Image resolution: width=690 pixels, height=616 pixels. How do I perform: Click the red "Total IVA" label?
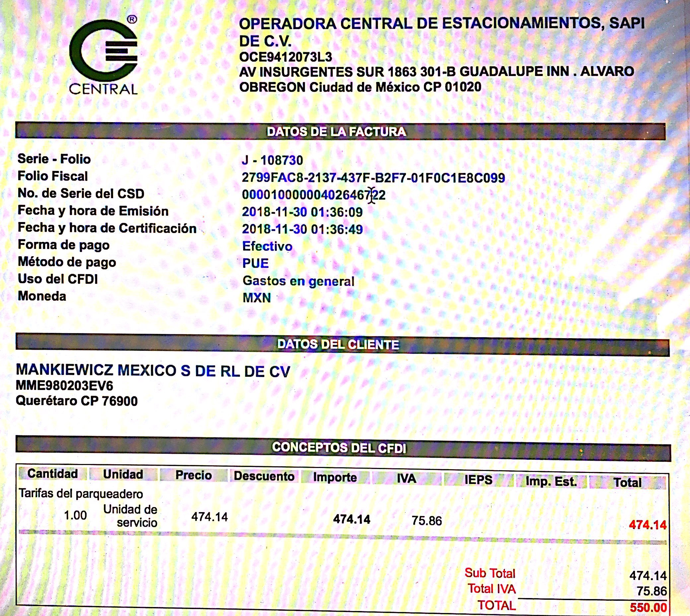[492, 588]
